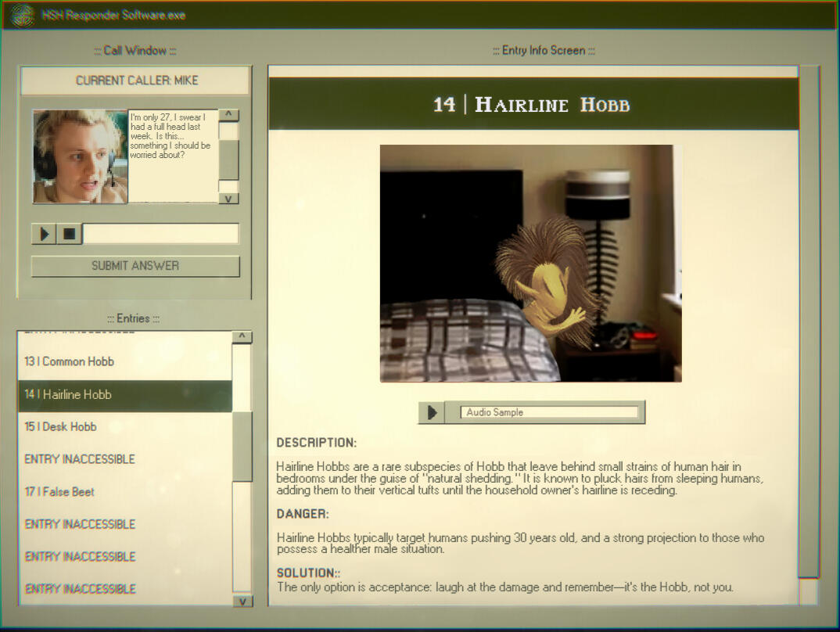The image size is (840, 632).
Task: Click the down arrow on the Entries scrollbar
Action: click(x=242, y=602)
